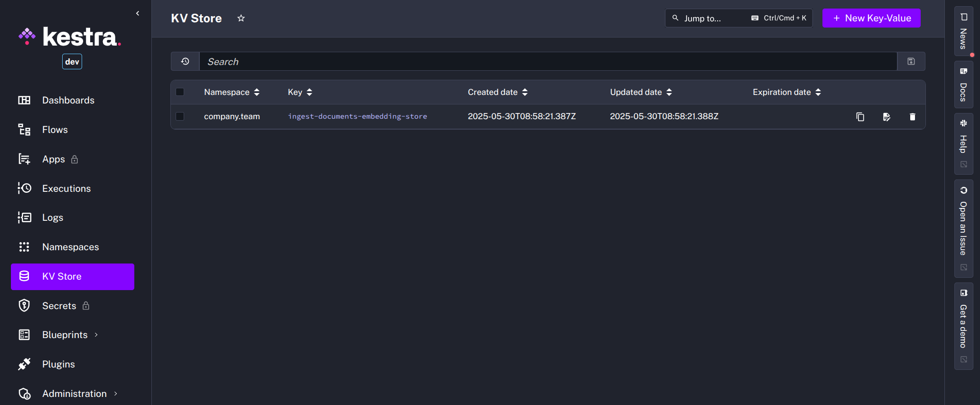
Task: Open the Apps section
Action: click(73, 159)
